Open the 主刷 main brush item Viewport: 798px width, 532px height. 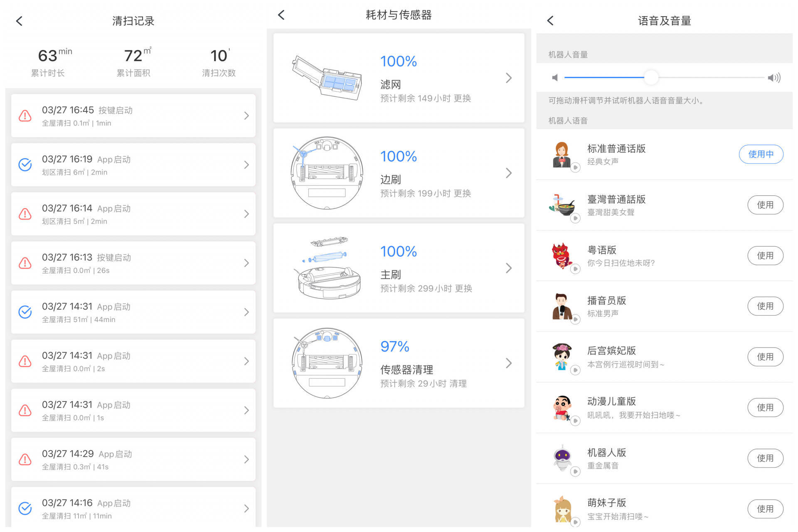(398, 268)
